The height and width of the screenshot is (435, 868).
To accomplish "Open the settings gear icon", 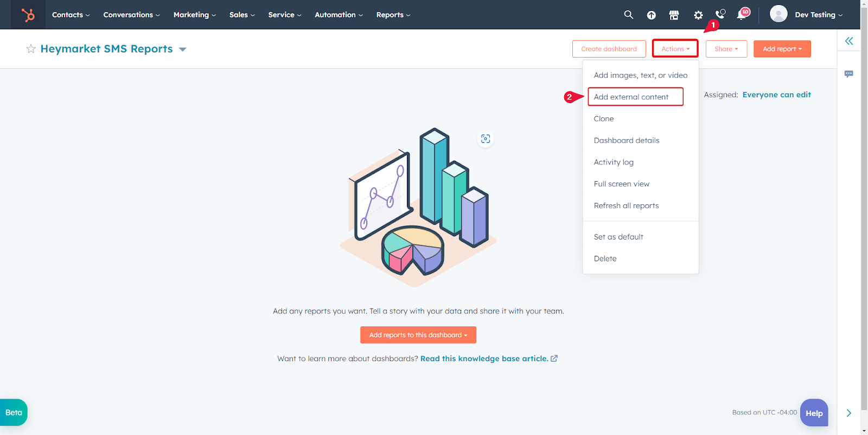I will coord(698,15).
